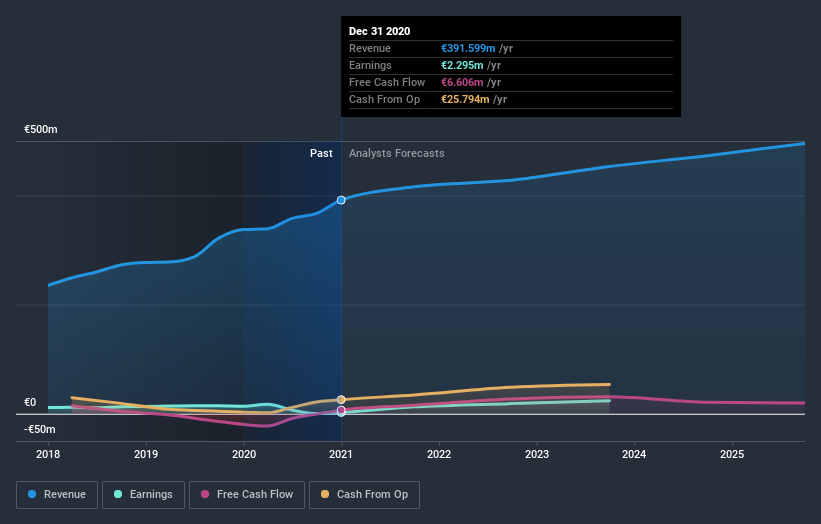Click the €2.295m earnings value
The image size is (821, 524).
[x=462, y=65]
